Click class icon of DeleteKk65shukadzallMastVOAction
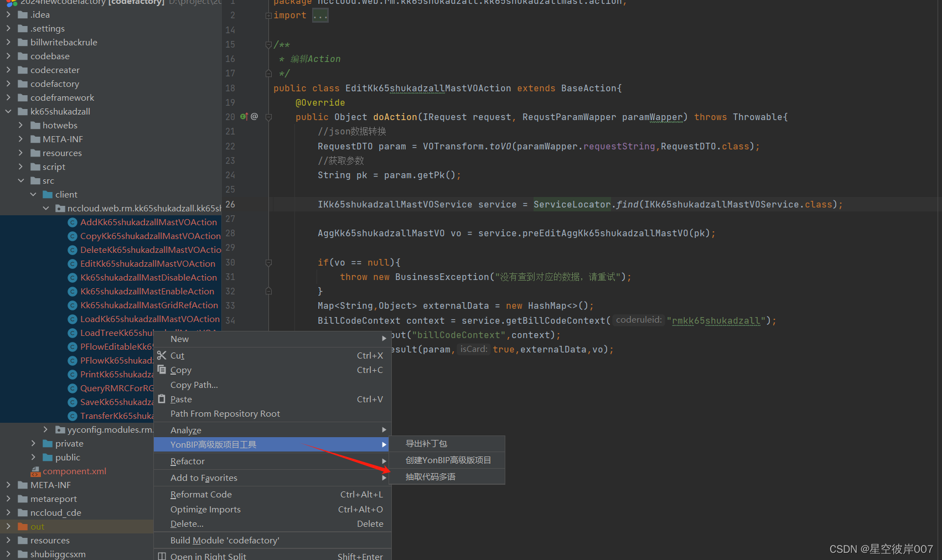This screenshot has height=560, width=942. (72, 250)
